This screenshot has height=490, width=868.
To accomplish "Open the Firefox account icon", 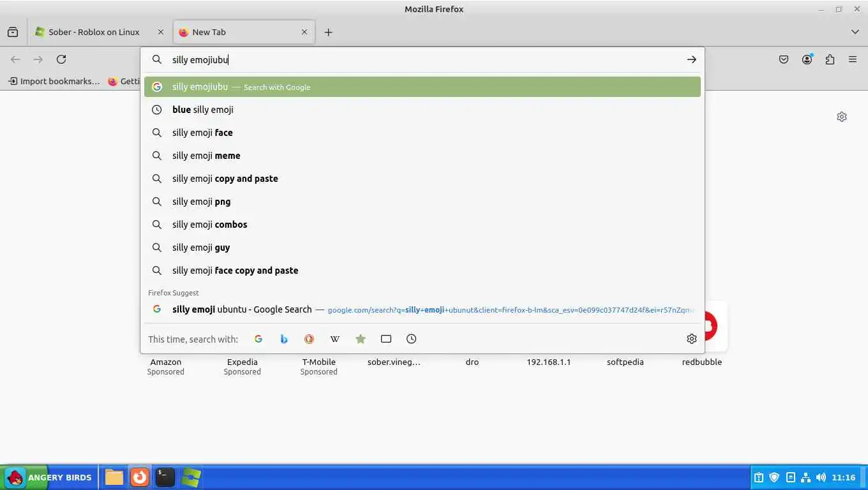I will 807,59.
